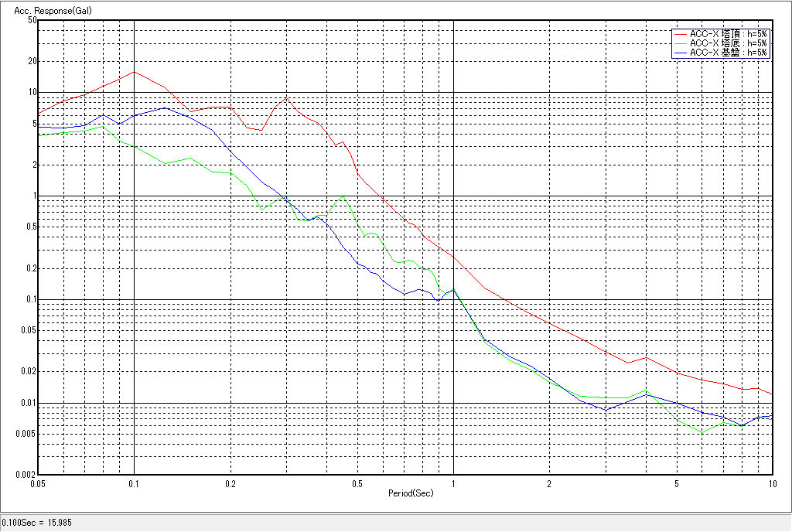Click the green ACC-X 塔底 legend entry
The height and width of the screenshot is (532, 792).
tap(728, 43)
